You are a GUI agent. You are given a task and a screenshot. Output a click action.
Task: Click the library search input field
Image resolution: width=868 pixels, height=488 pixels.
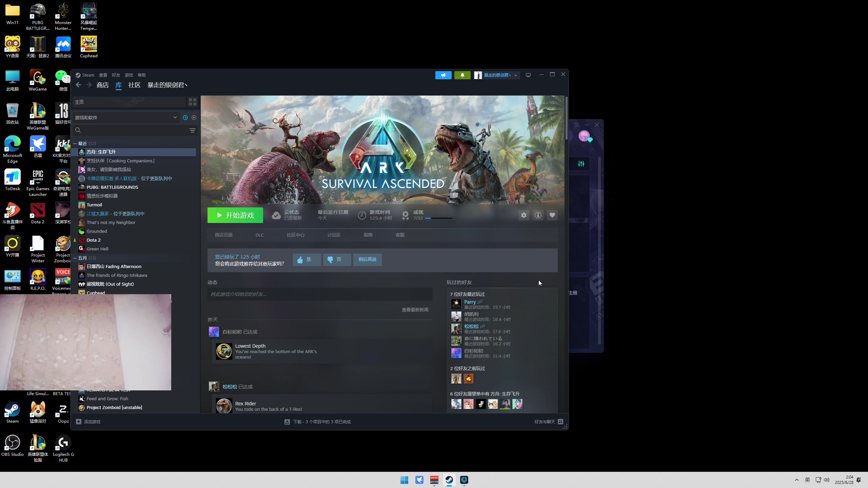click(x=135, y=130)
